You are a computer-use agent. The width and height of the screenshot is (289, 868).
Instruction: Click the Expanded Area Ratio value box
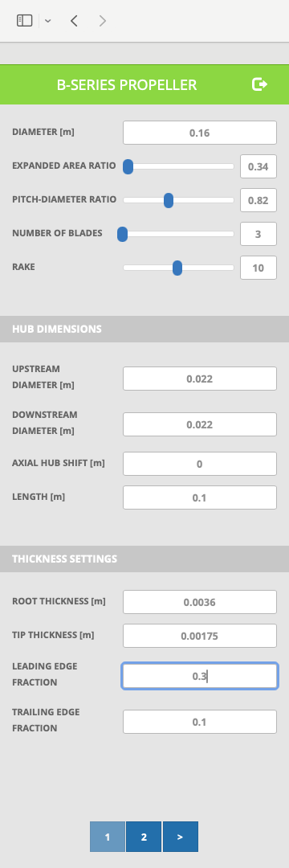pos(258,166)
